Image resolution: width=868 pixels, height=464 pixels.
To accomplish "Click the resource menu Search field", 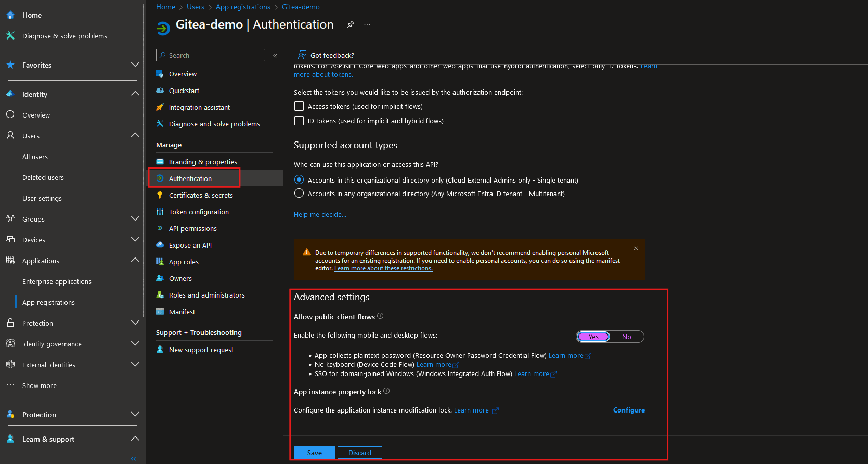I will 211,55.
